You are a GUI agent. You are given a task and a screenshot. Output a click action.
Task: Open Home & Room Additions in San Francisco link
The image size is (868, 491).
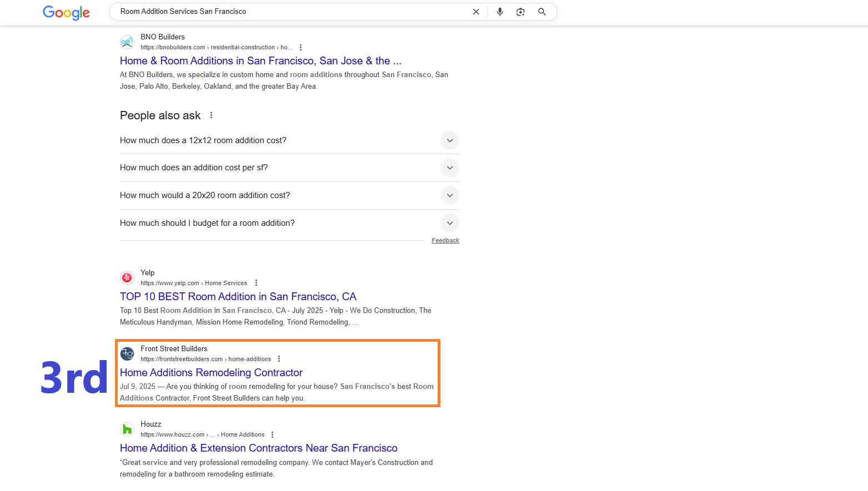[x=260, y=61]
